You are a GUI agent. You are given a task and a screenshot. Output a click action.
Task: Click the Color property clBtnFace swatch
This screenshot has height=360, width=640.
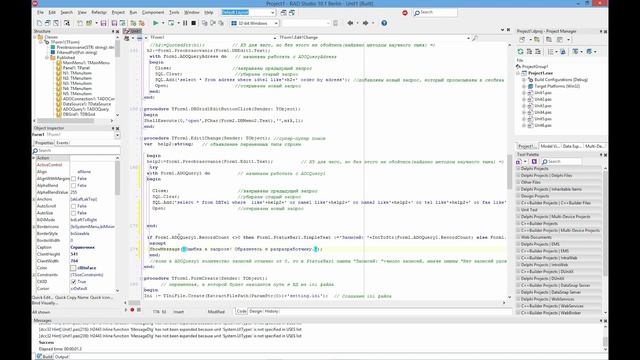click(73, 268)
